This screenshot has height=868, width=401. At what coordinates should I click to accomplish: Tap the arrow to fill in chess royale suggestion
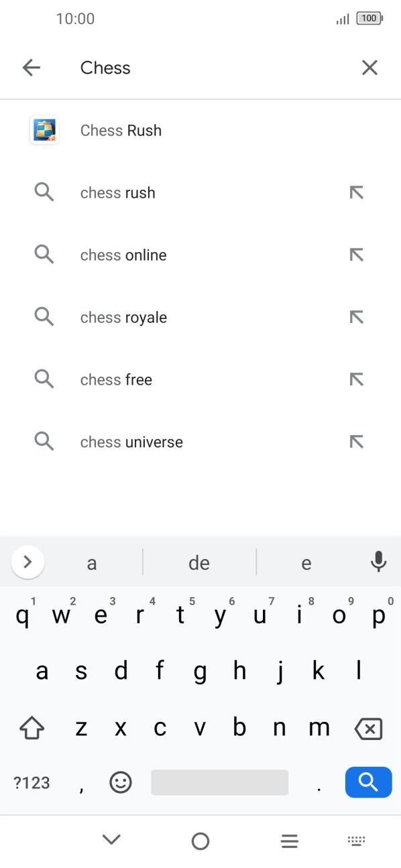pos(356,317)
